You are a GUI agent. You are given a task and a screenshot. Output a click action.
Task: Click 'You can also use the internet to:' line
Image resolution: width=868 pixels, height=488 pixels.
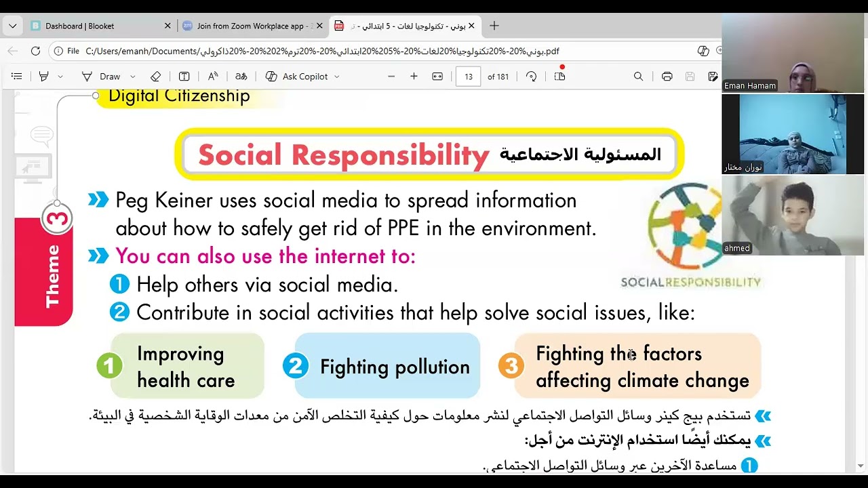tap(265, 256)
